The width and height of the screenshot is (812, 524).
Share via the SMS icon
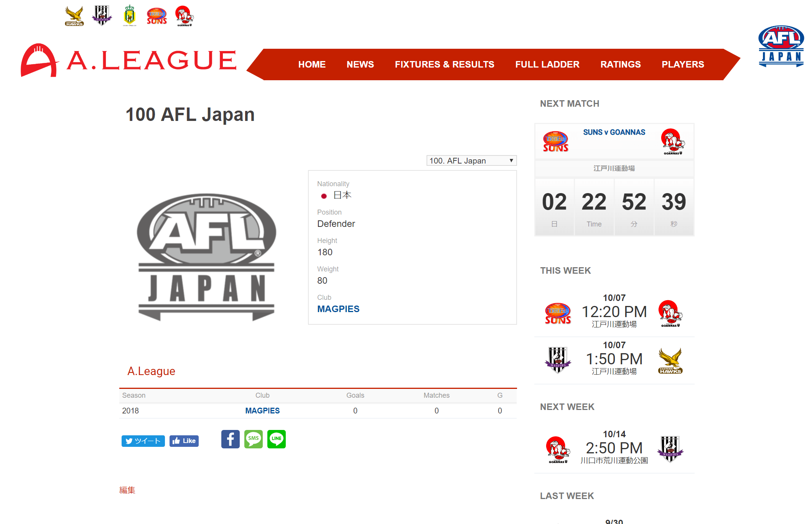254,439
